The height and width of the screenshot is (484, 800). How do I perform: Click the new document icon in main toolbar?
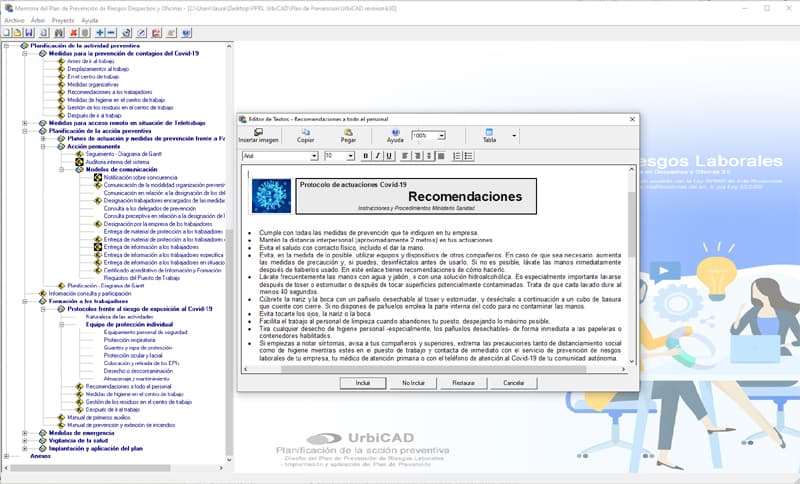(6, 33)
